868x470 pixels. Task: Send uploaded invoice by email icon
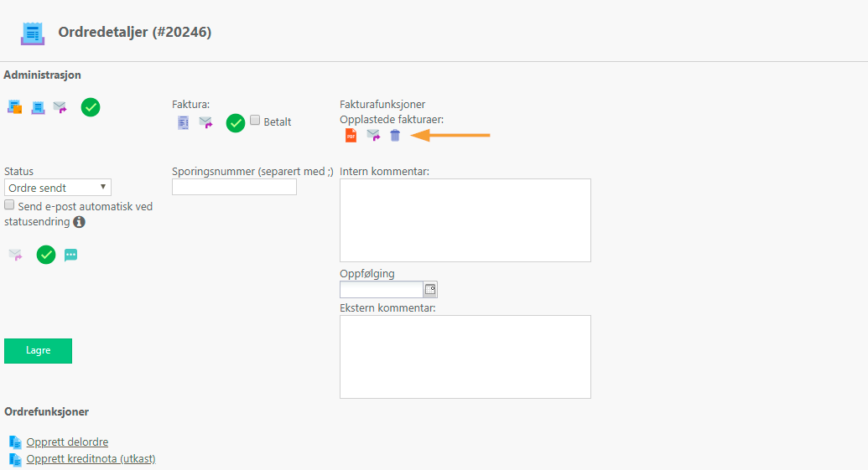[373, 135]
